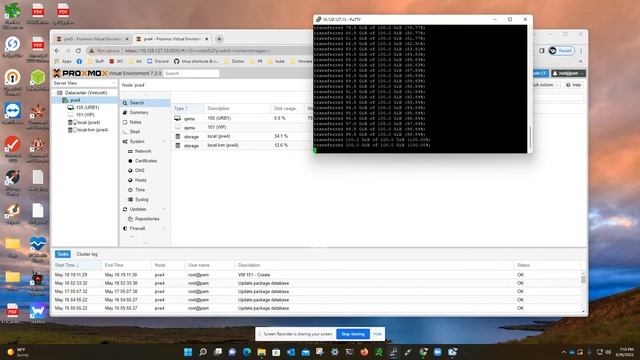Open the Docker bookmarks folder

click(x=234, y=61)
